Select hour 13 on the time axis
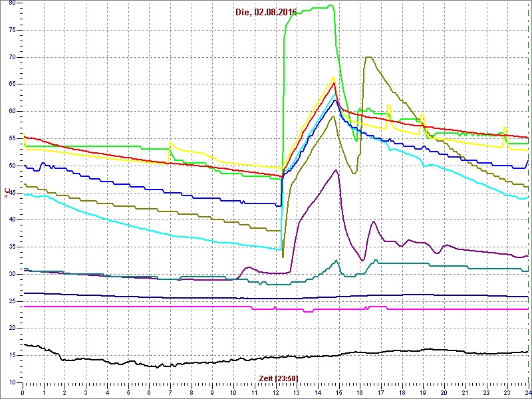This screenshot has height=399, width=532. tap(297, 392)
